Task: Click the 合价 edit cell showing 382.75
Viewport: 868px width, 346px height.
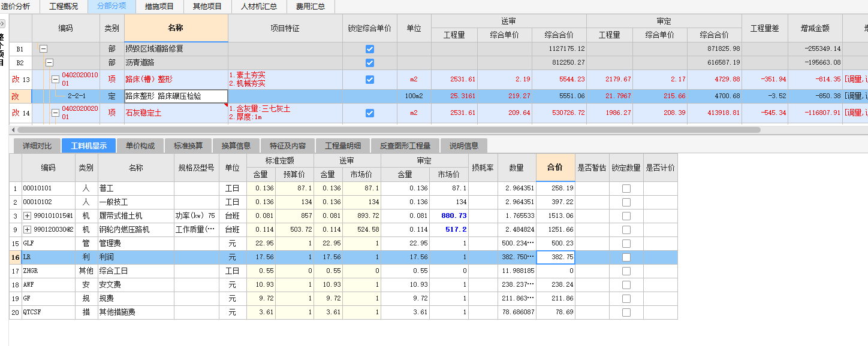Action: coord(555,257)
